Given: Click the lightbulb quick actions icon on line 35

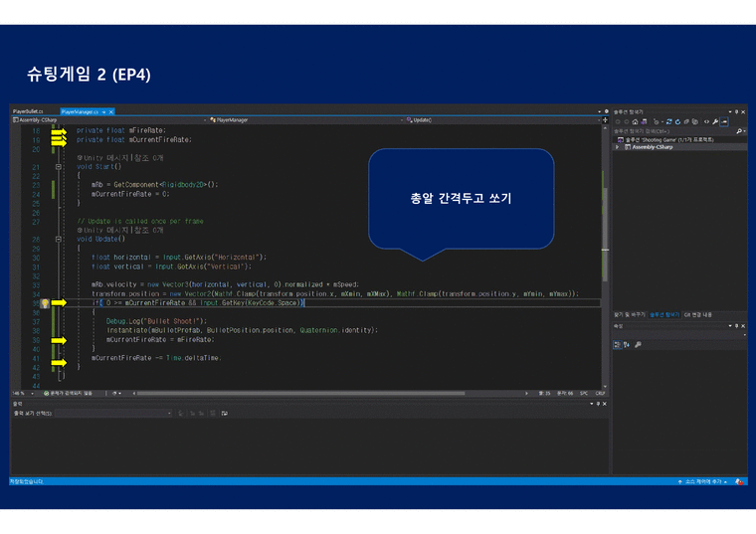Looking at the screenshot, I should (x=45, y=302).
